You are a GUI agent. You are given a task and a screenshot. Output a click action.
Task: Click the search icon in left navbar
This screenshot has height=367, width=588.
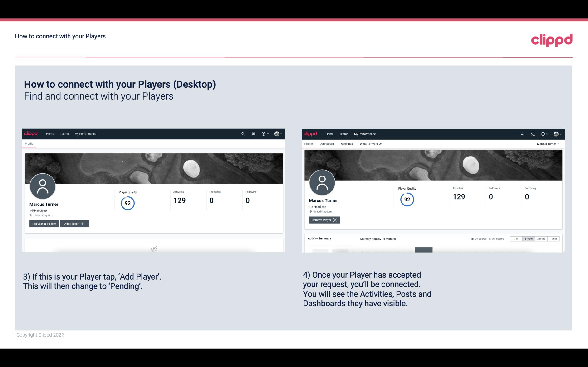click(x=242, y=133)
